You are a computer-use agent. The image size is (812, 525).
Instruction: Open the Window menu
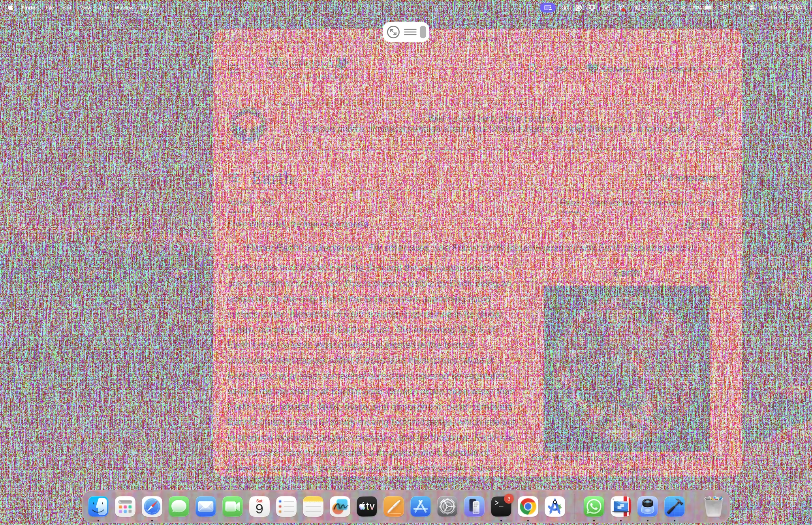124,8
